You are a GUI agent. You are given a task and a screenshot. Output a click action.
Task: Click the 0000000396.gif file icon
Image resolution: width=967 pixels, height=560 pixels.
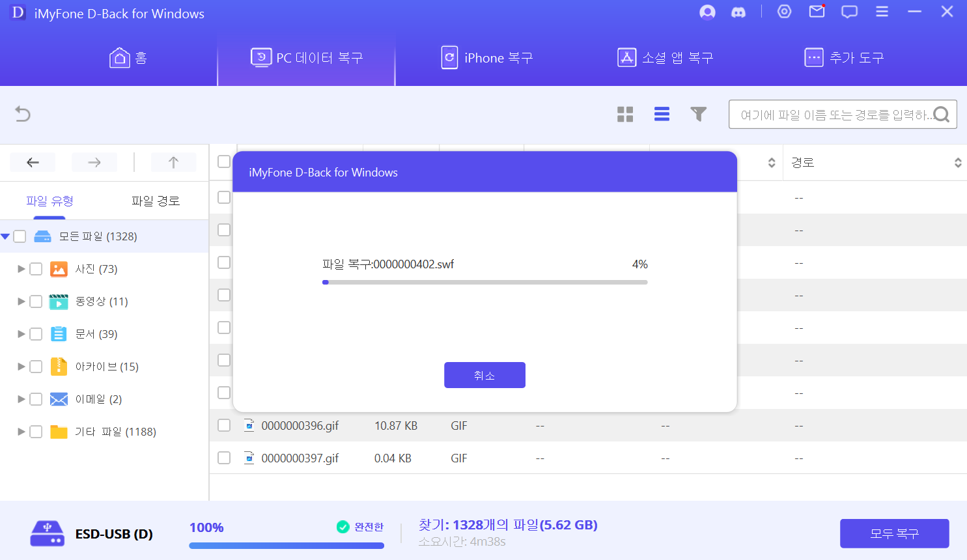(249, 425)
